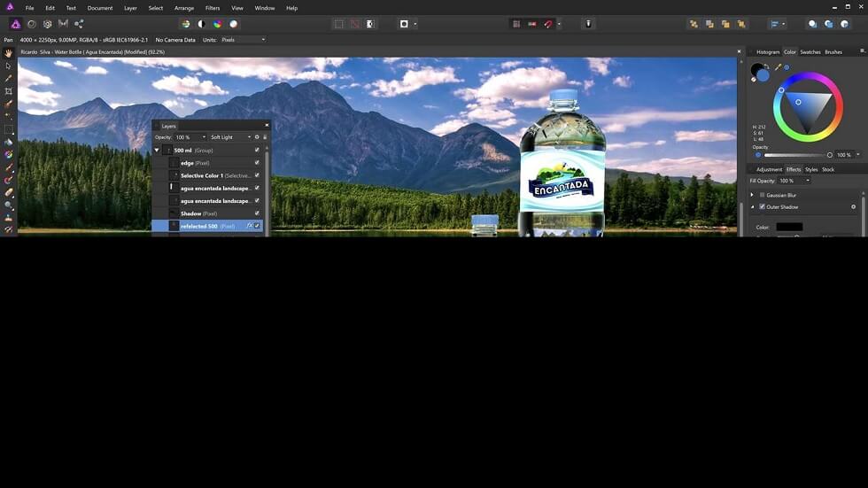The height and width of the screenshot is (488, 868).
Task: Open the Layers panel blend options gear
Action: point(257,137)
